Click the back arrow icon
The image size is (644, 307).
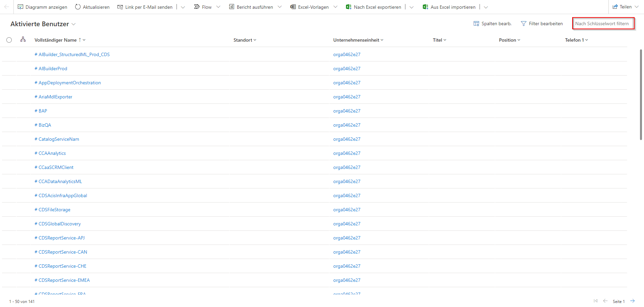click(x=6, y=7)
